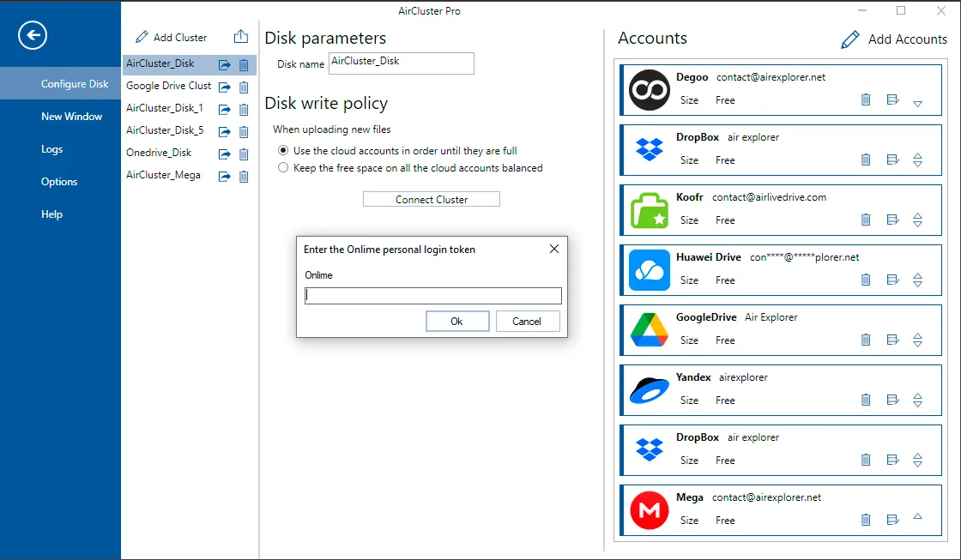Confirm the Onlime token dialog with Ok

click(457, 321)
